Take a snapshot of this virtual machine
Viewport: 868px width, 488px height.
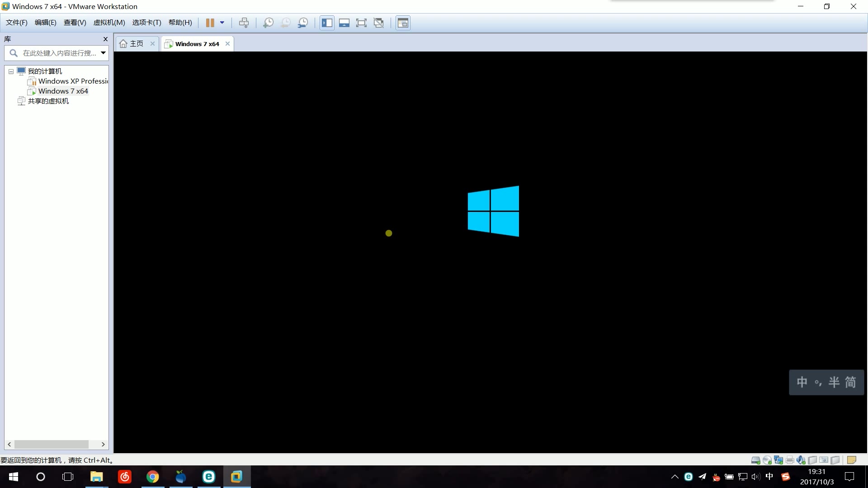pos(268,23)
